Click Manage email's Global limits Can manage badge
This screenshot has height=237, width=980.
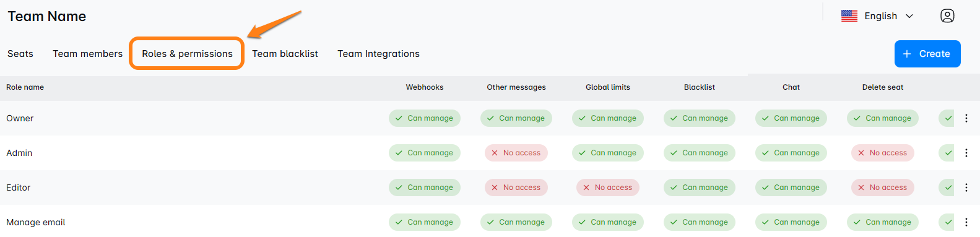point(608,222)
